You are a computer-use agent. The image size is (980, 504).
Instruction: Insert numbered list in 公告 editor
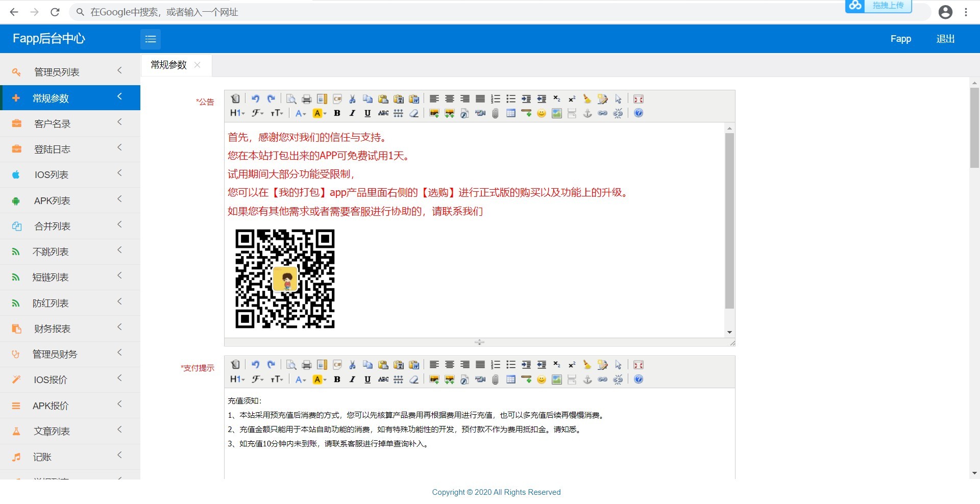[496, 99]
